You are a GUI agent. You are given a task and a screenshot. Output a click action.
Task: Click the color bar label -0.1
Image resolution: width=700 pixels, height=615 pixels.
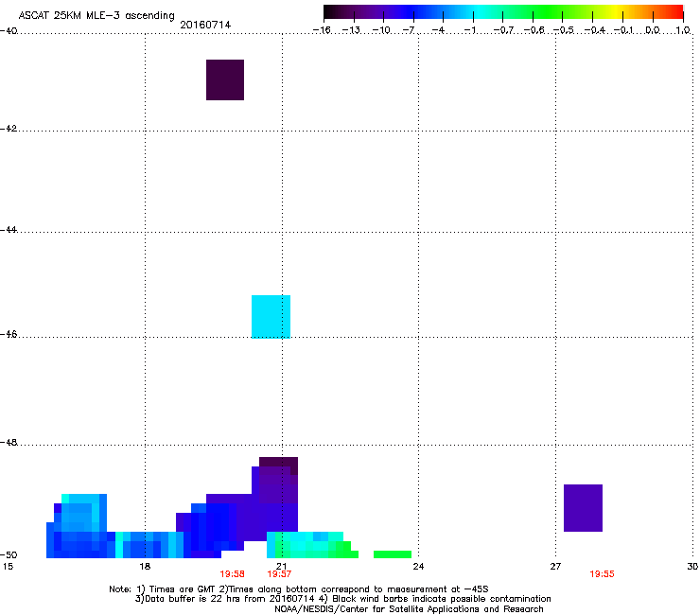(x=623, y=30)
